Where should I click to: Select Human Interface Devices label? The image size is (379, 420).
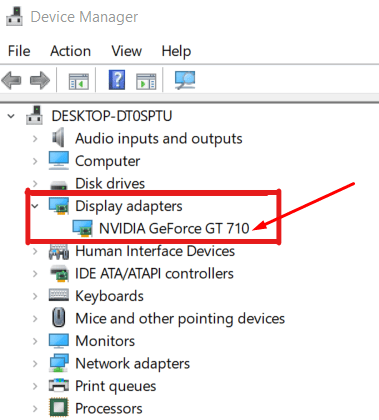coord(155,251)
